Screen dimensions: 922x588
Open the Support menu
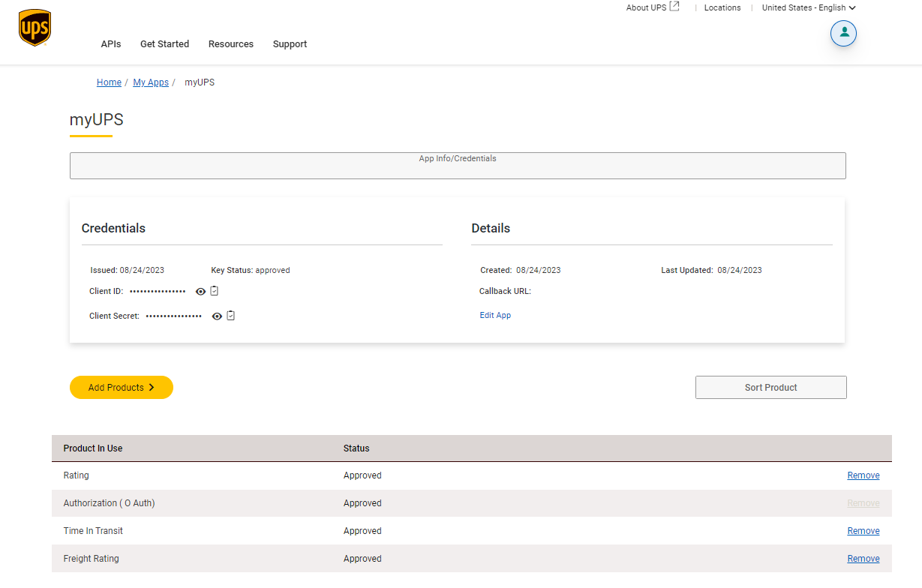290,44
